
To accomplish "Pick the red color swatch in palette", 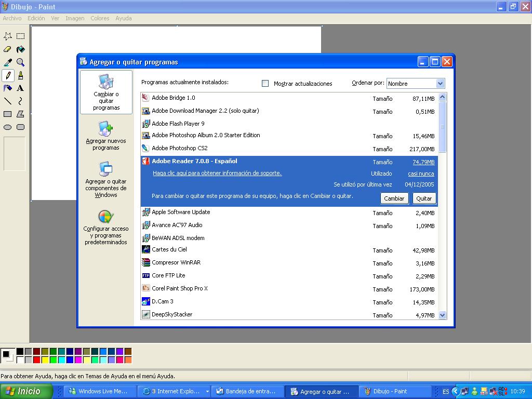I will click(37, 360).
